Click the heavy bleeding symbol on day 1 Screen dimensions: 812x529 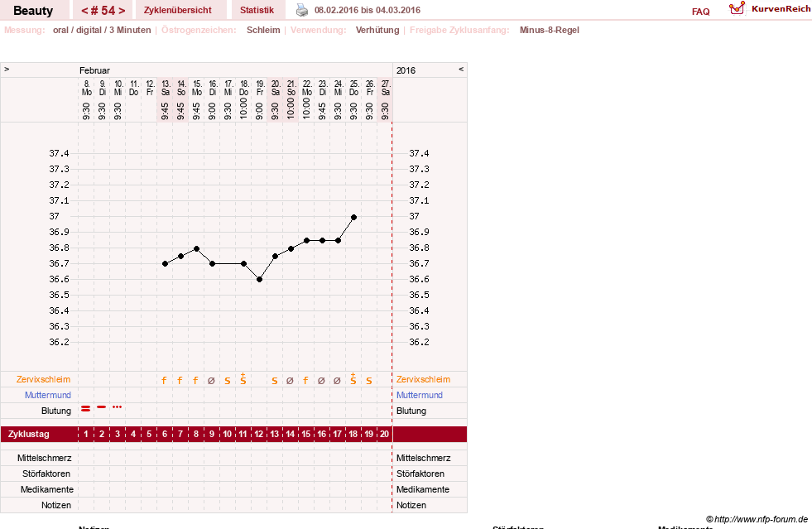86,409
